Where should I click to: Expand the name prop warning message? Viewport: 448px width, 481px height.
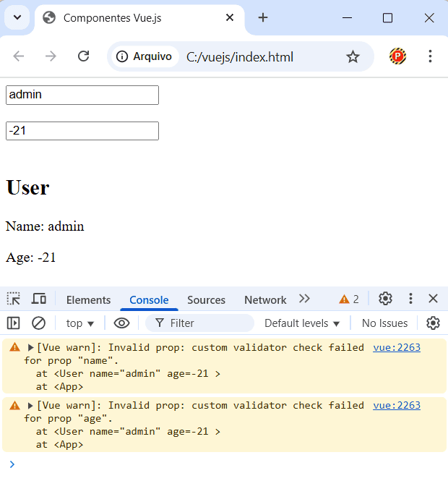(30, 348)
